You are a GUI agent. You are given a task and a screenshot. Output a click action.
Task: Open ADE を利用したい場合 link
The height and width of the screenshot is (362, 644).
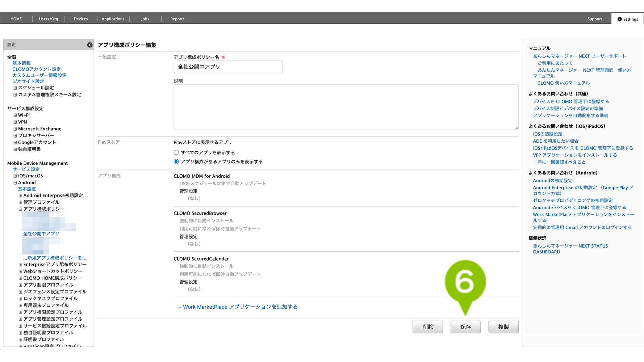click(x=556, y=141)
